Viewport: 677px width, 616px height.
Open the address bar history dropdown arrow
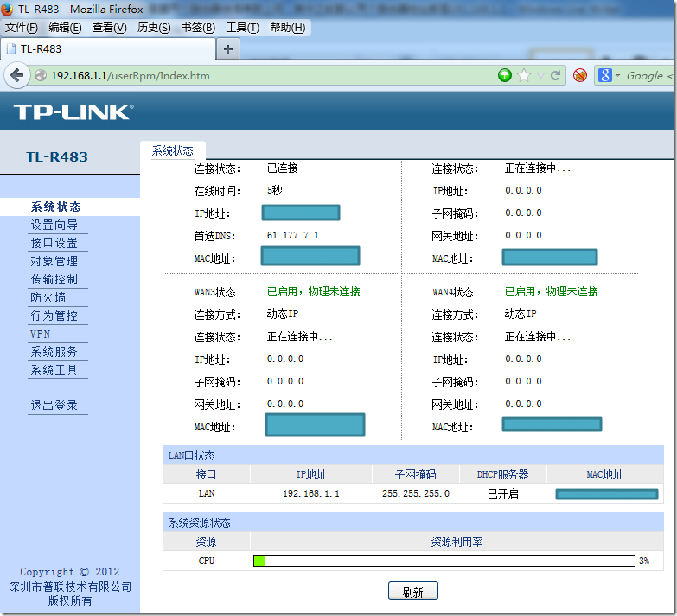540,75
